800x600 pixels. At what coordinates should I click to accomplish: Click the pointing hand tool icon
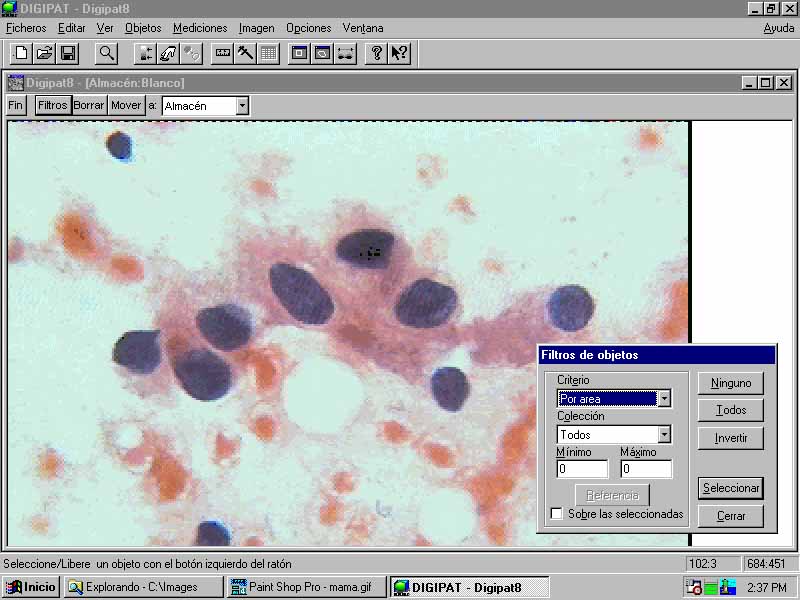coord(168,53)
